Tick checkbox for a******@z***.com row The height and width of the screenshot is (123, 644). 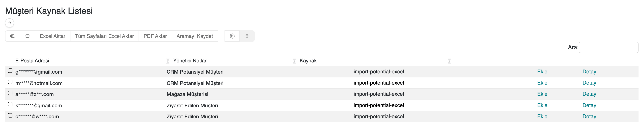point(10,93)
